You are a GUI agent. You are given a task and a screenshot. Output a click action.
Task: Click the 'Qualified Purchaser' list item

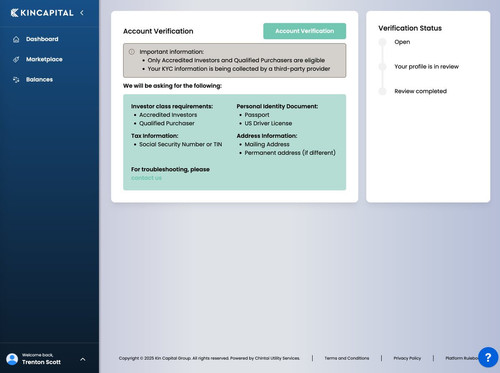point(167,123)
